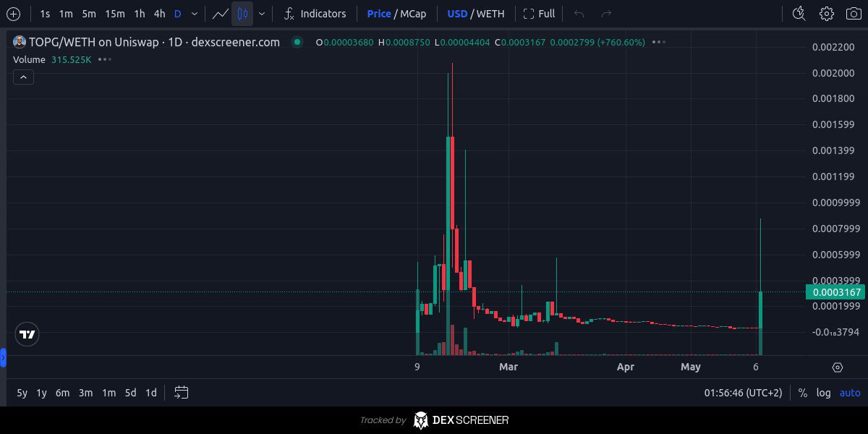Open the go to date calendar

click(x=182, y=393)
